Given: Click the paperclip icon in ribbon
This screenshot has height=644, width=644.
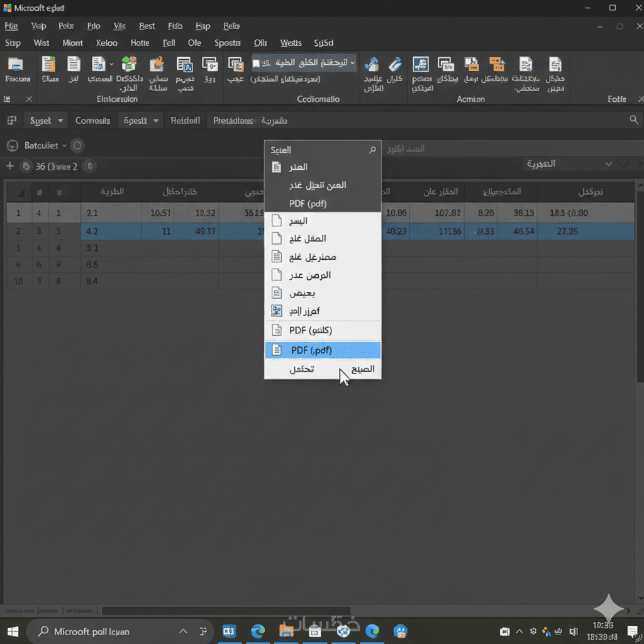Looking at the screenshot, I should pyautogui.click(x=395, y=64).
